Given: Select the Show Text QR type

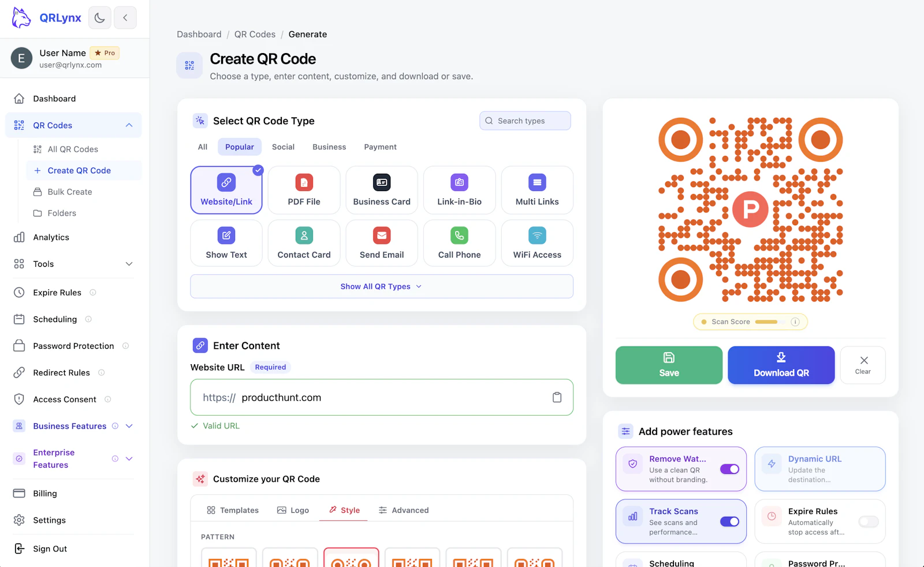Looking at the screenshot, I should 226,243.
